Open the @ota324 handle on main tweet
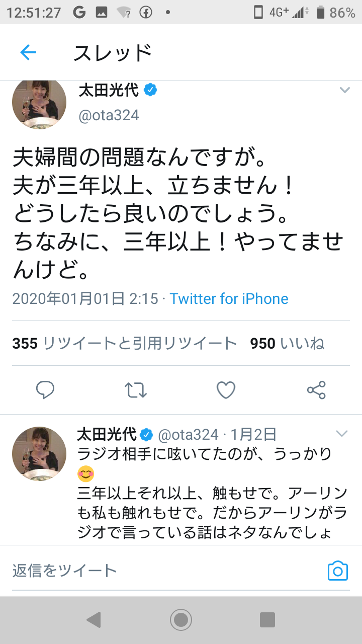This screenshot has height=644, width=362. [109, 115]
